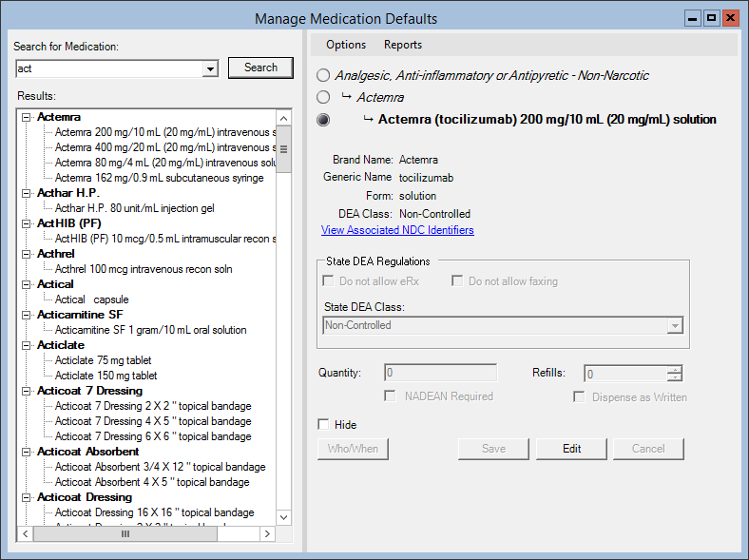Collapse the Acticoat 7 Dressing tree node

[27, 392]
